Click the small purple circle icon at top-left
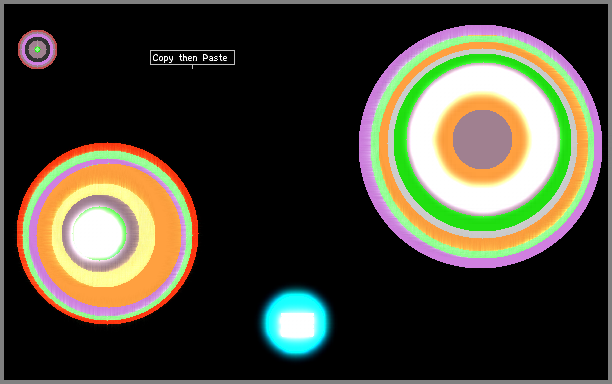 tap(37, 50)
